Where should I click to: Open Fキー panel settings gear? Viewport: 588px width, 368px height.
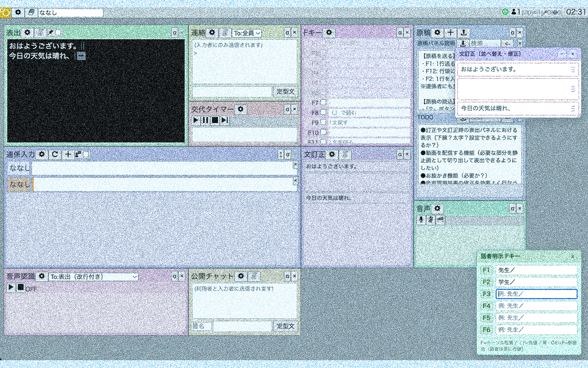(329, 33)
